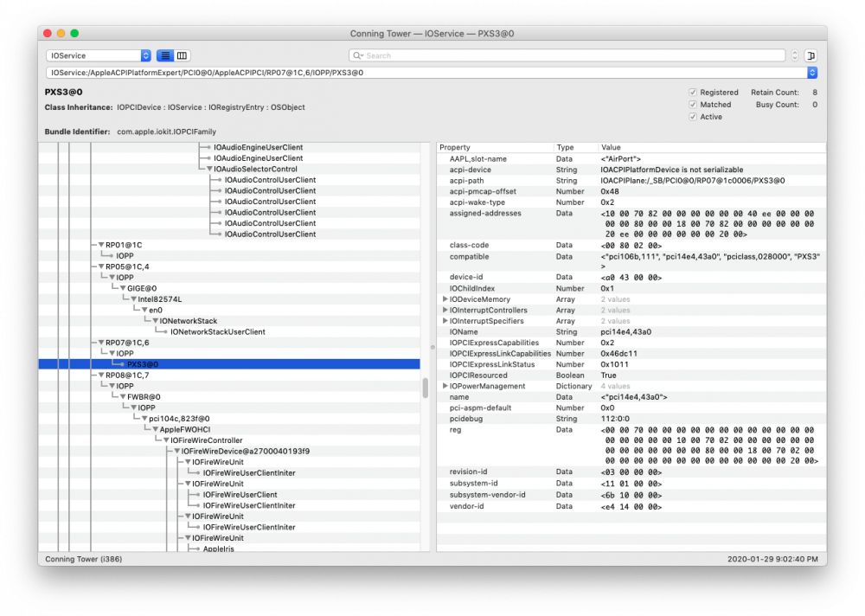Screen dimensions: 865x616
Task: Switch to list view mode
Action: click(x=165, y=55)
